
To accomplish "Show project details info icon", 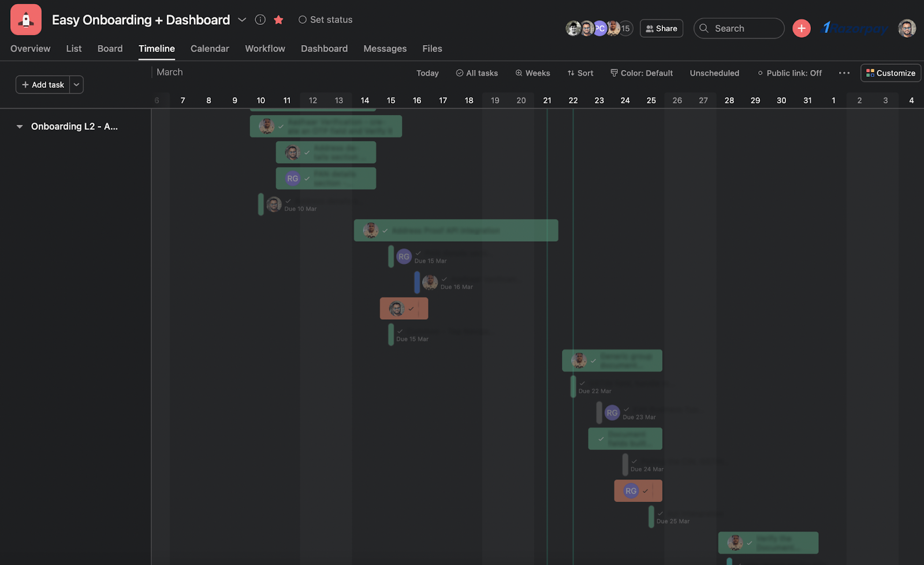I will pos(260,20).
